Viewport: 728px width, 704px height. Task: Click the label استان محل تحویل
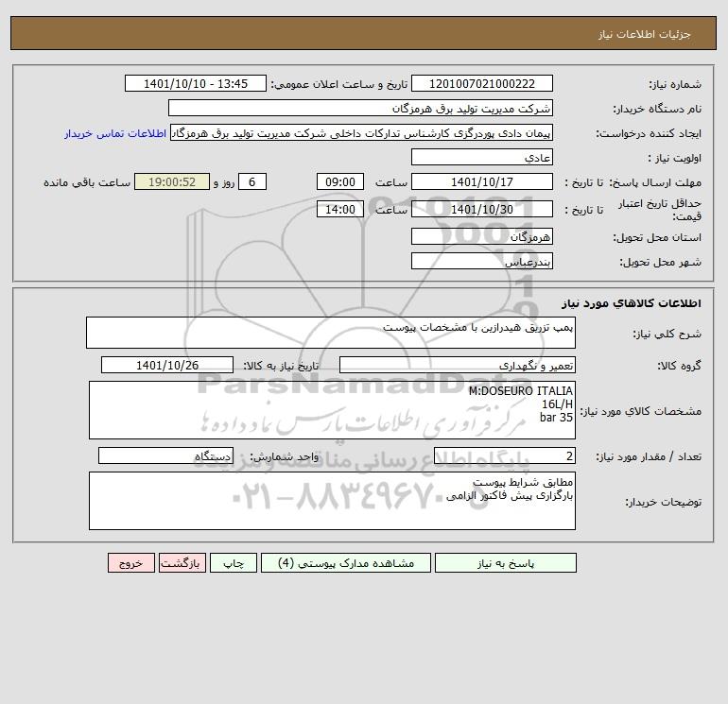click(x=657, y=237)
